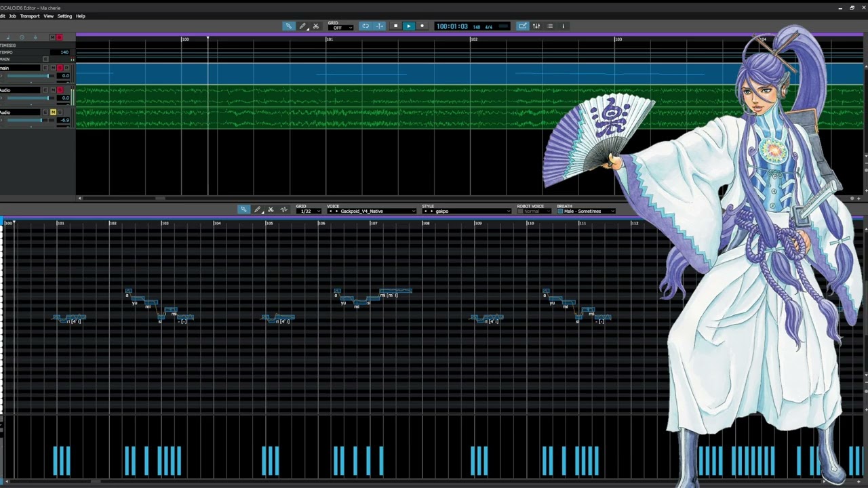Adjust second Audio track volume slider
Image resolution: width=868 pixels, height=488 pixels.
pos(31,120)
